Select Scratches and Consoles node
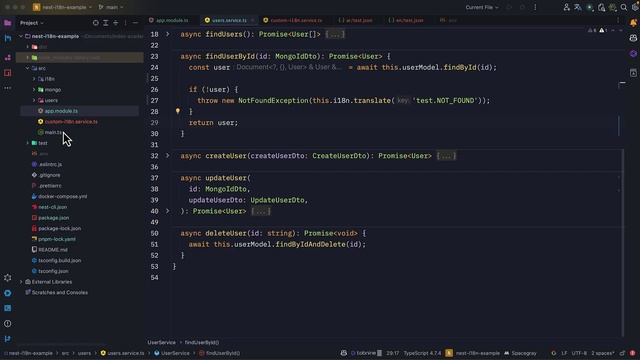 point(60,292)
